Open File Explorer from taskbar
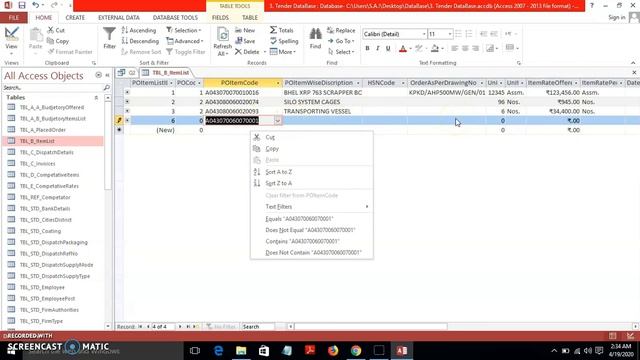 (x=241, y=351)
